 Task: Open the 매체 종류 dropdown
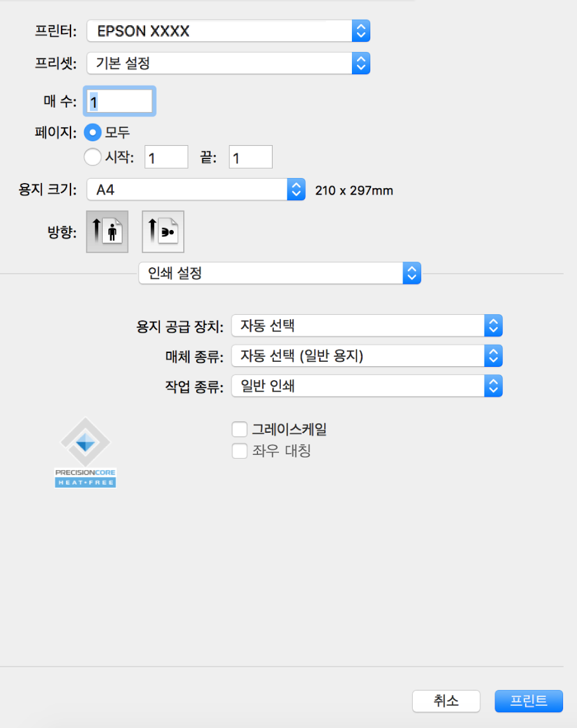click(367, 356)
